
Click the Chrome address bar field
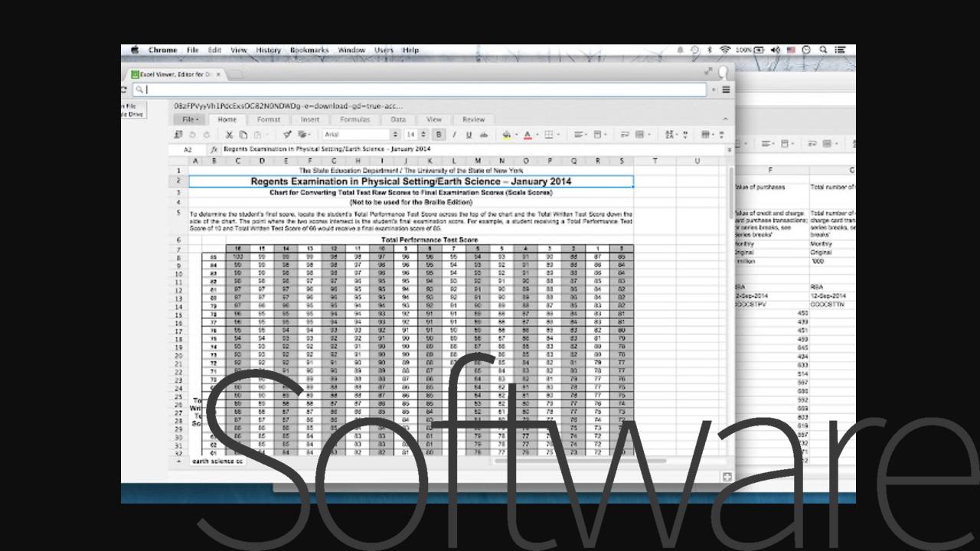(420, 90)
